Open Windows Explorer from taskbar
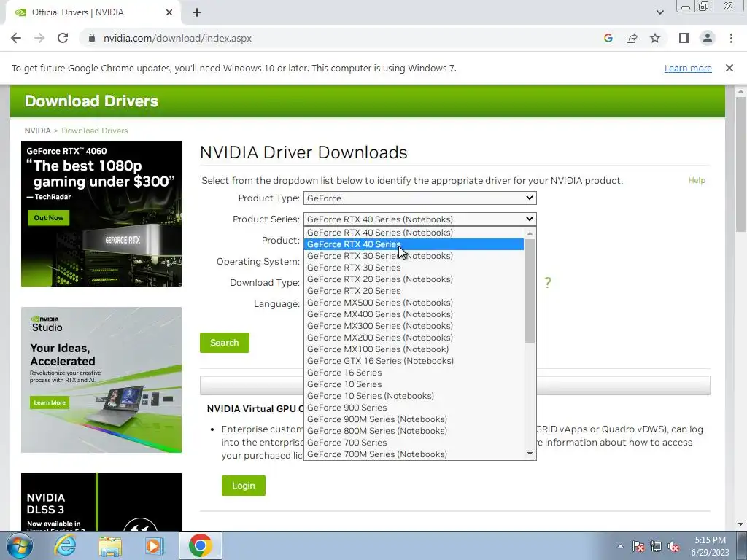 [x=110, y=545]
